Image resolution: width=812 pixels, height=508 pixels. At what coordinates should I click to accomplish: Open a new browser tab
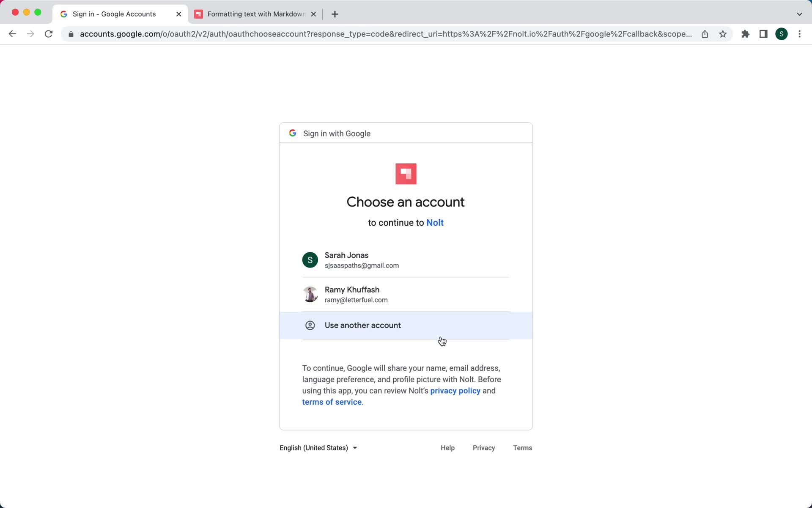coord(335,14)
